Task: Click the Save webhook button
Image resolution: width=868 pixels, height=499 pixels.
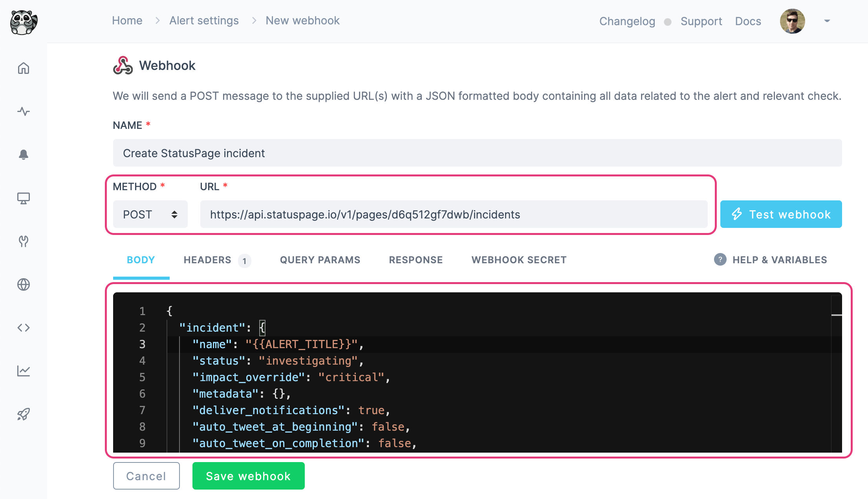Action: point(248,476)
